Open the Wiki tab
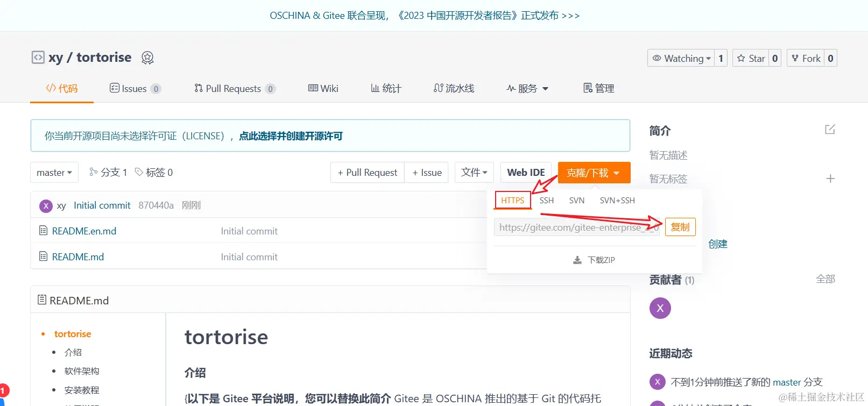The width and height of the screenshot is (868, 406). (x=323, y=89)
